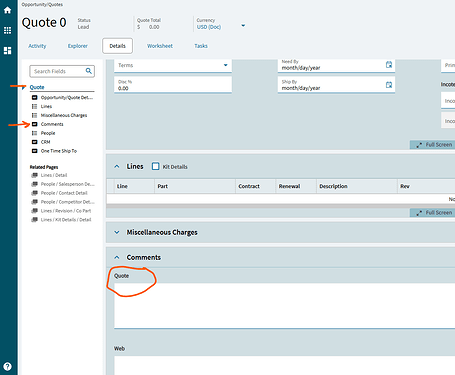The height and width of the screenshot is (375, 455).
Task: Click the Disc % input field
Action: coord(173,85)
